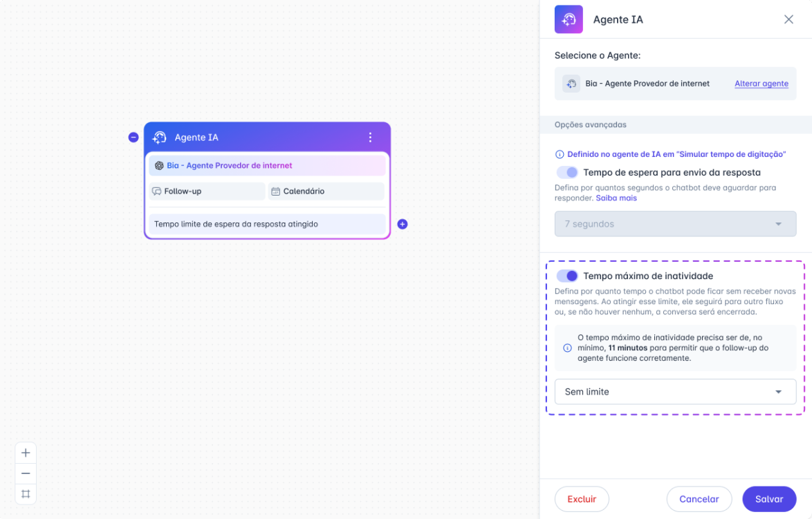Expand the Opções avançadas section
The width and height of the screenshot is (812, 519).
click(x=590, y=124)
